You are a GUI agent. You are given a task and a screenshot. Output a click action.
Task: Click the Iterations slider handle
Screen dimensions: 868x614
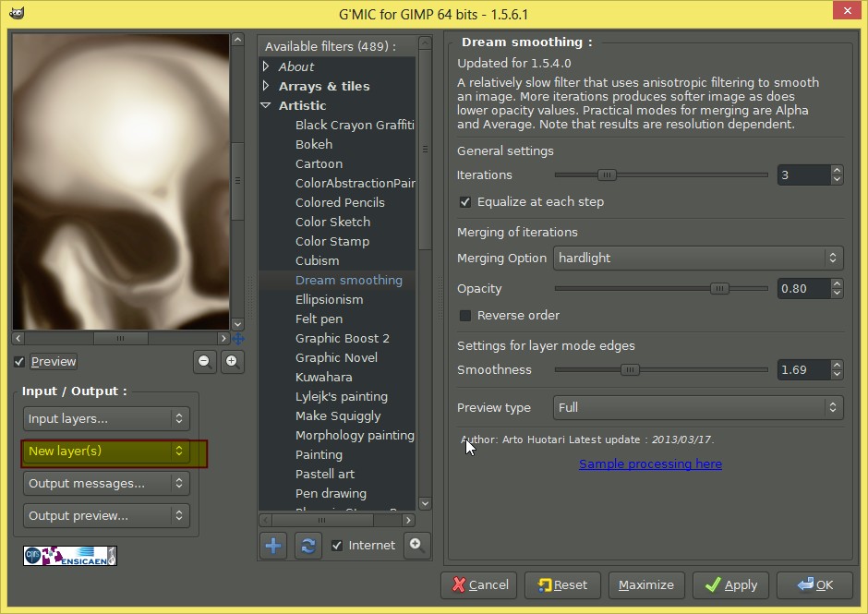[607, 175]
